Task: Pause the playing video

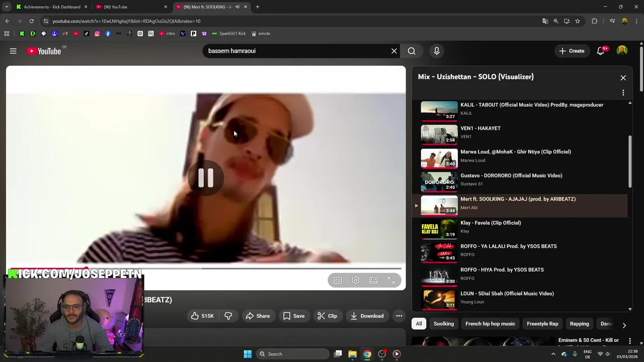Action: coord(206,177)
